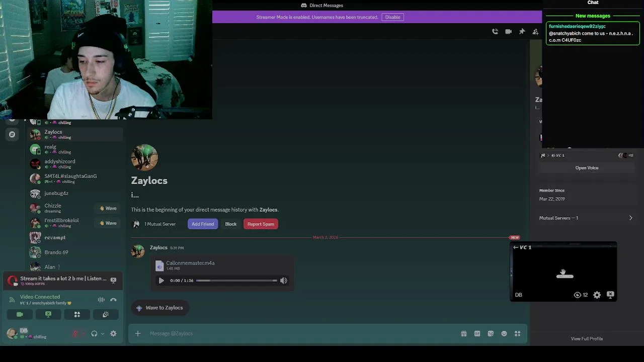The height and width of the screenshot is (362, 644).
Task: Seek in the audio progress bar
Action: (236, 281)
